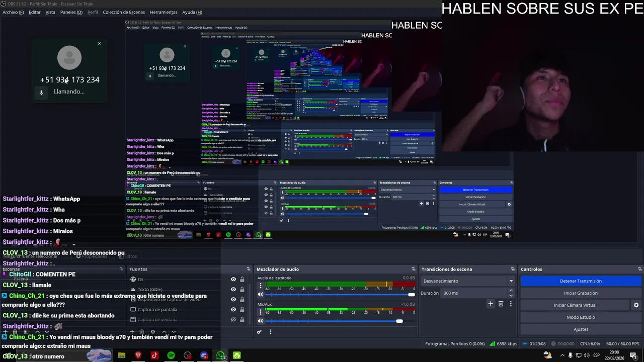Screen dimensions: 644x362
Task: Pop out the Transiciones de escena panel
Action: pos(513,269)
